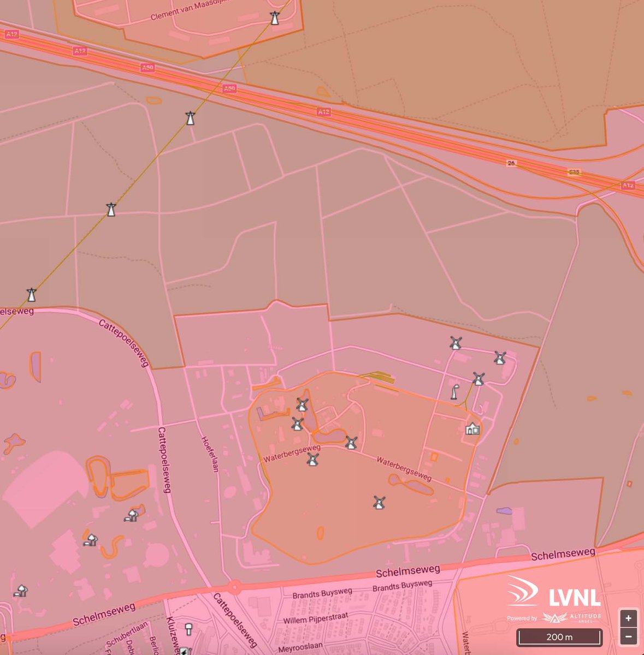Open the LVNL logo link
Screen dimensions: 644x655
point(554,592)
